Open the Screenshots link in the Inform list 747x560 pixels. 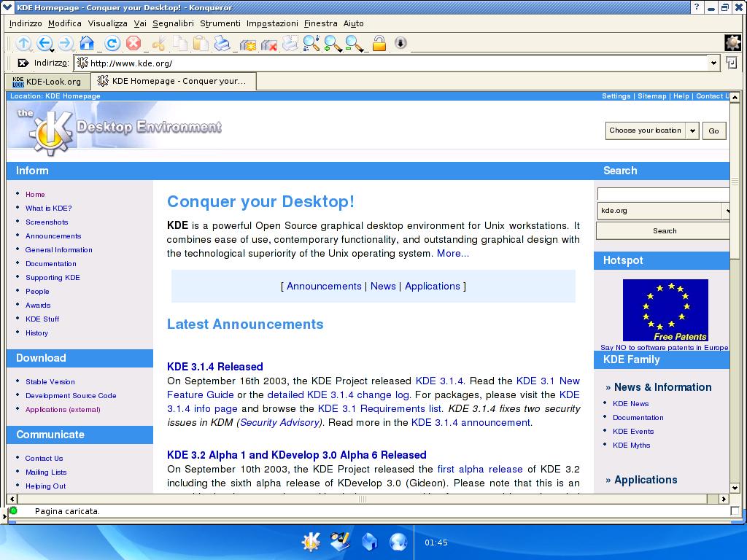coord(47,222)
